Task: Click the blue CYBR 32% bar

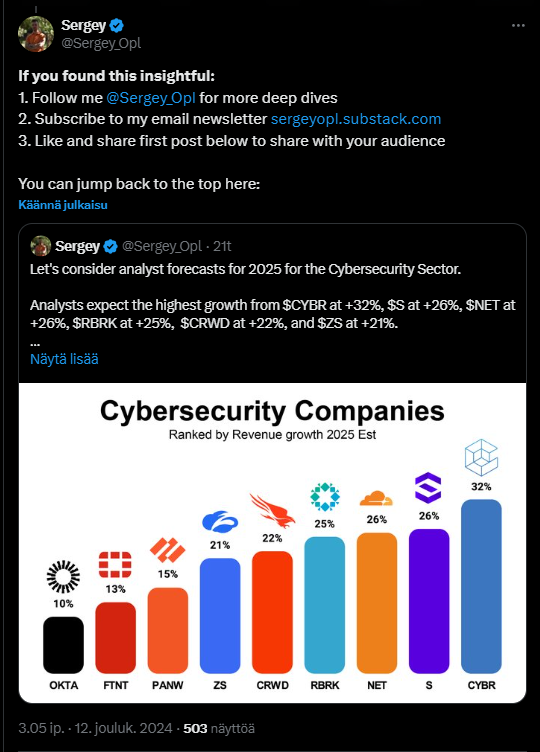Action: pos(481,586)
